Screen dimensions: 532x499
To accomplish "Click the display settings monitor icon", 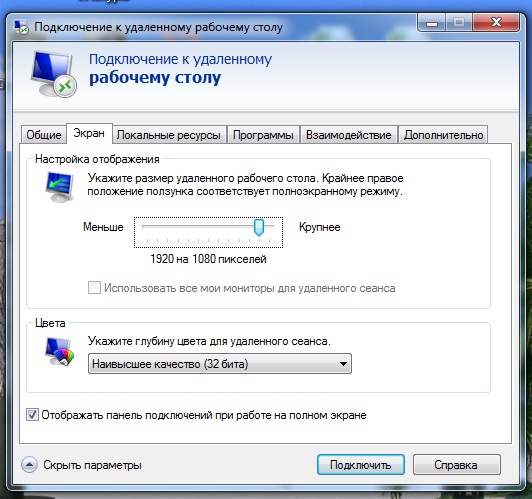I will (x=60, y=187).
